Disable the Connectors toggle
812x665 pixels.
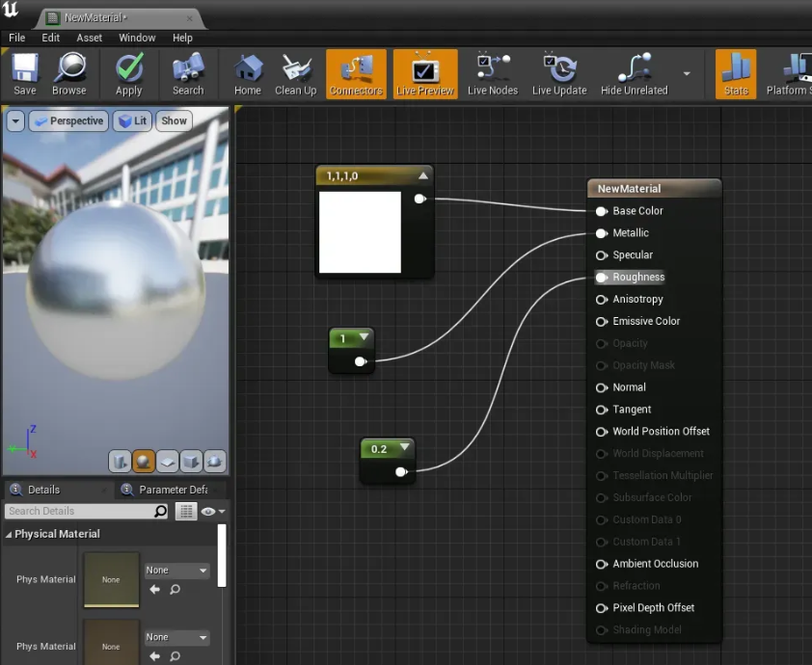point(356,74)
